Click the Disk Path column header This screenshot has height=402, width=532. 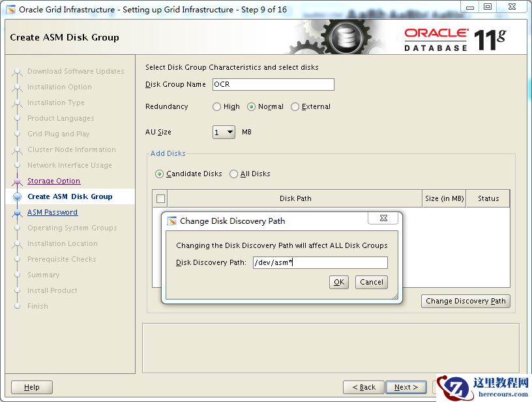(x=295, y=198)
